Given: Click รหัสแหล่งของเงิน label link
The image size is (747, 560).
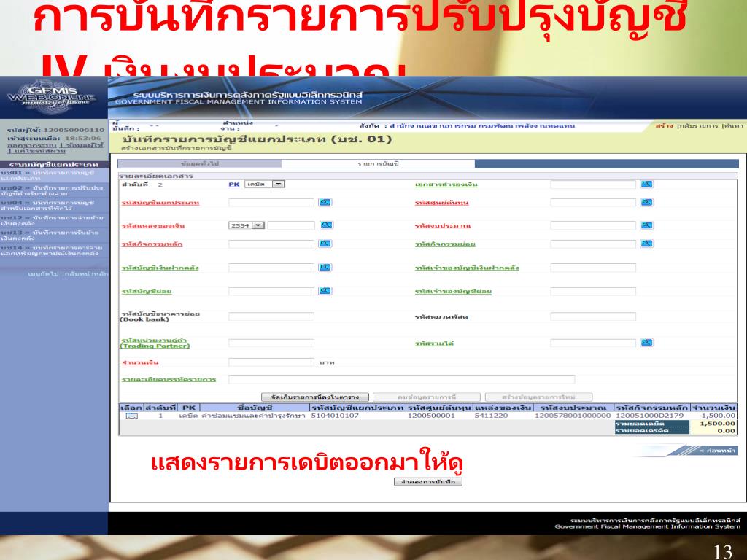Looking at the screenshot, I should (153, 226).
